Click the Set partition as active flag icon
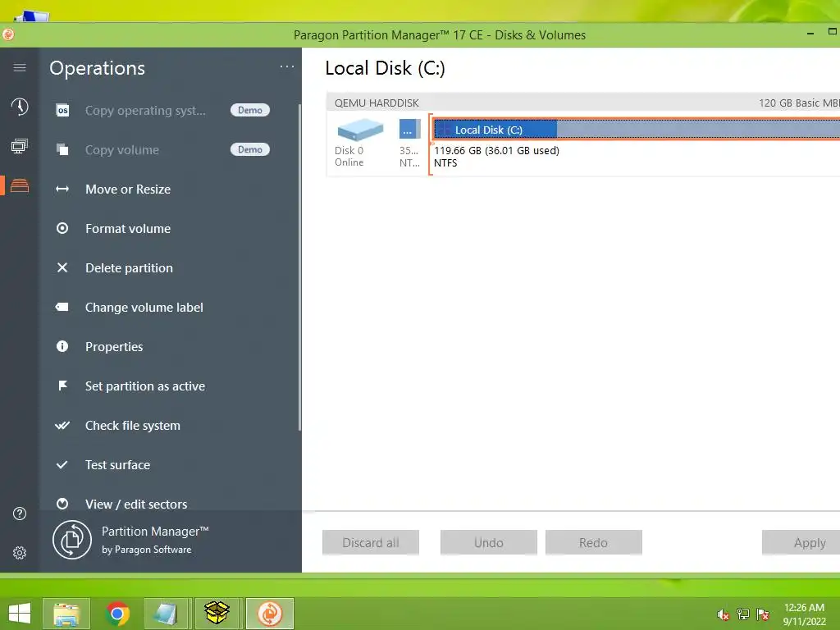840x630 pixels. [x=62, y=386]
